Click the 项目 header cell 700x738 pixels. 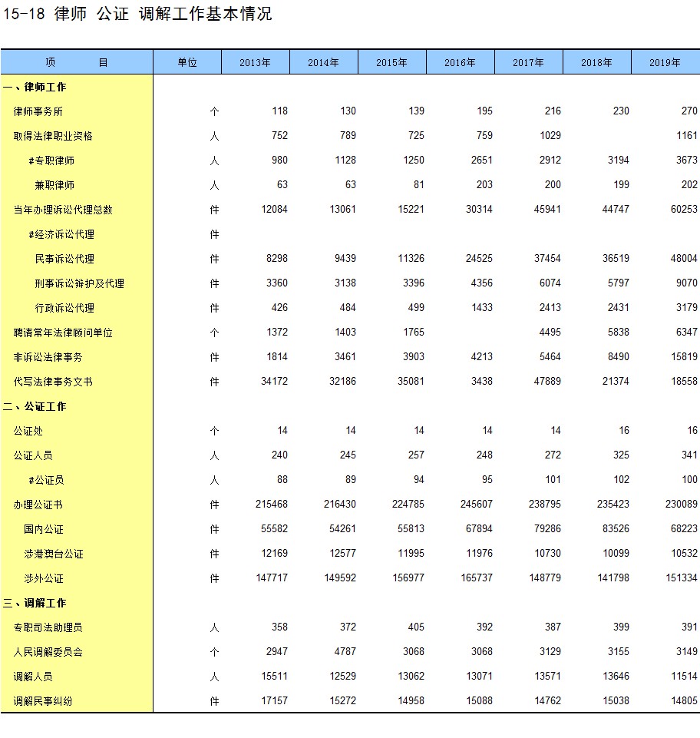pyautogui.click(x=77, y=63)
